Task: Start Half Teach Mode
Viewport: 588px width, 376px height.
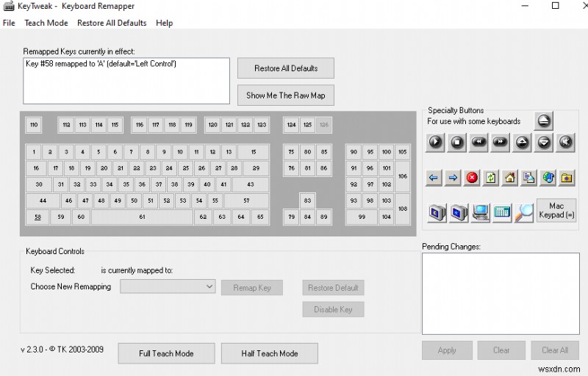Action: pos(270,353)
